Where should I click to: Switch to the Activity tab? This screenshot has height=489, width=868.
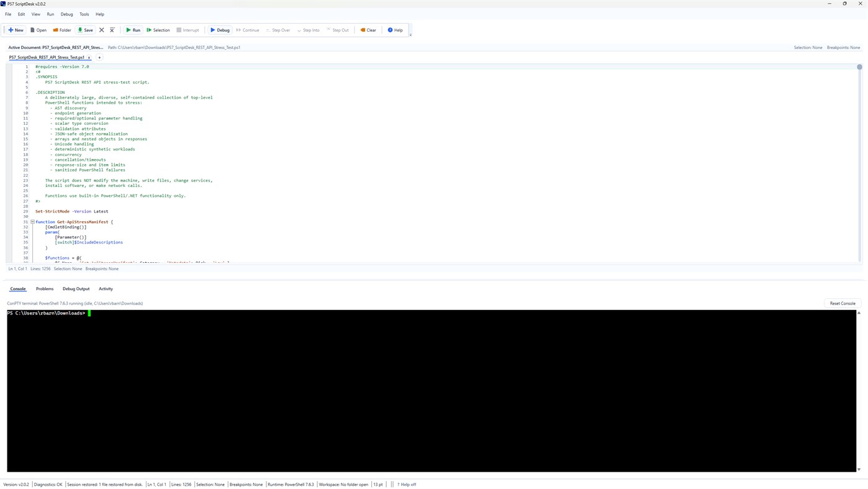pos(106,289)
